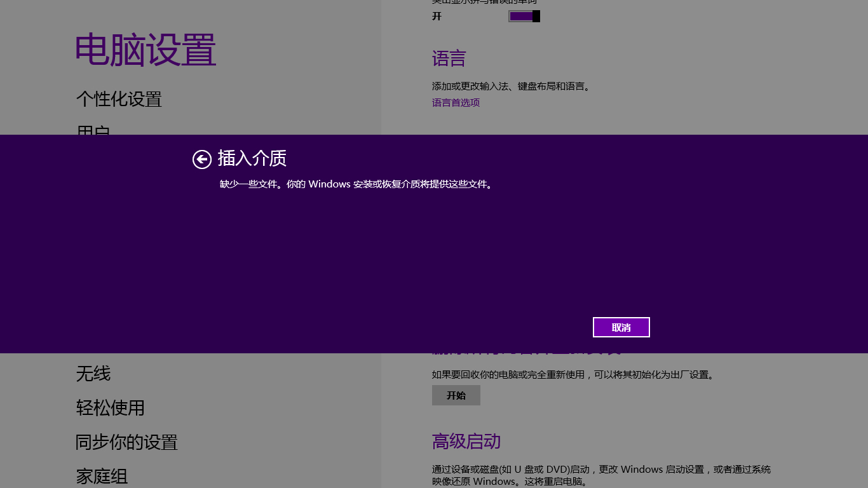Choose 同步你的设置 in the sidebar

point(127,442)
